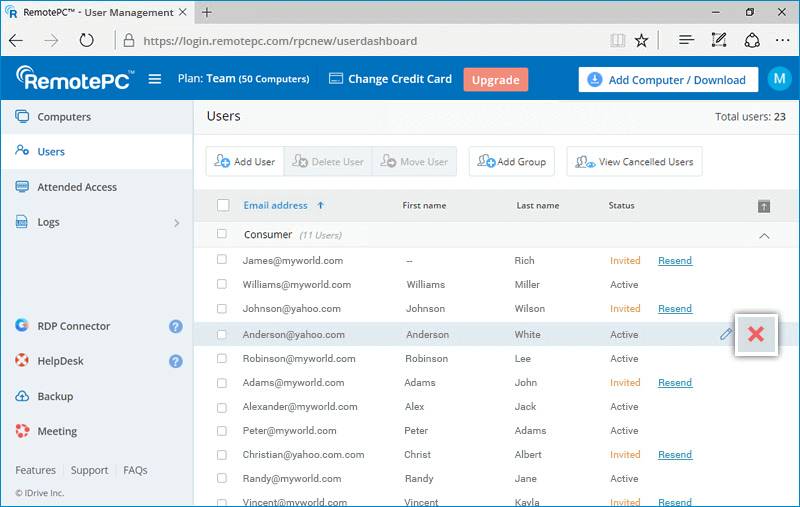The height and width of the screenshot is (507, 800).
Task: Resend invite to Adams@myworld.com
Action: 674,383
